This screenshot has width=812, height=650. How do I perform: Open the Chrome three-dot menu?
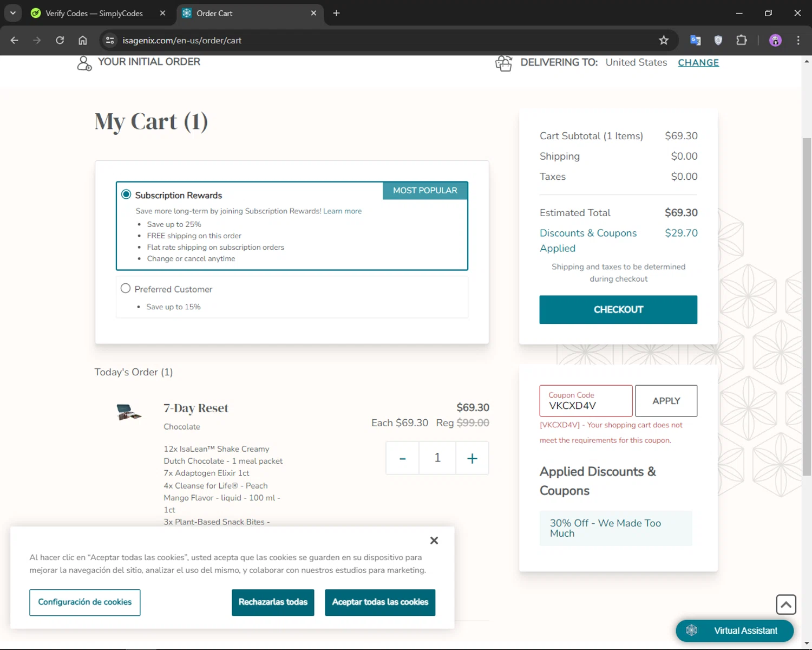tap(798, 40)
